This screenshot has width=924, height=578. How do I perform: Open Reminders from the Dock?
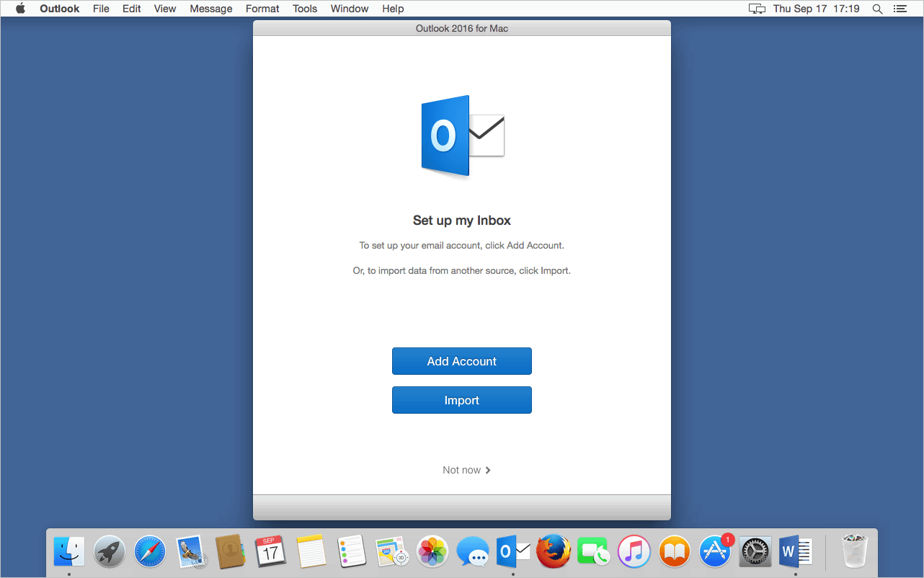click(x=352, y=552)
